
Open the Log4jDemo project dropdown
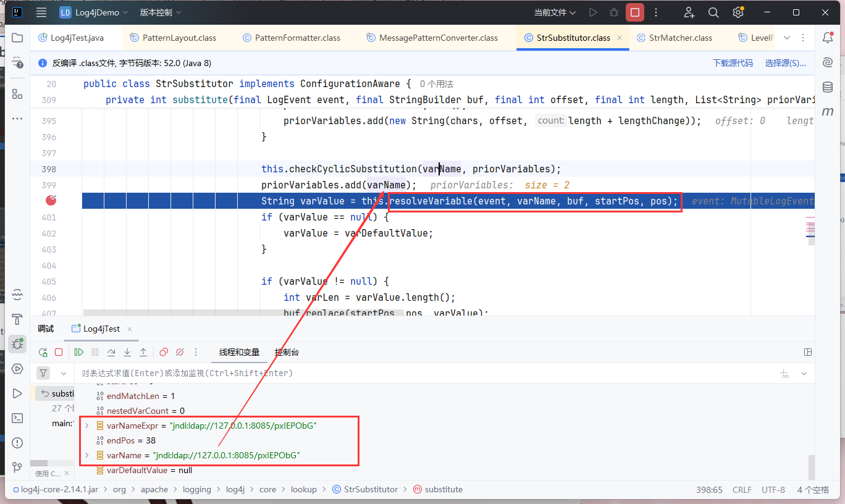94,12
